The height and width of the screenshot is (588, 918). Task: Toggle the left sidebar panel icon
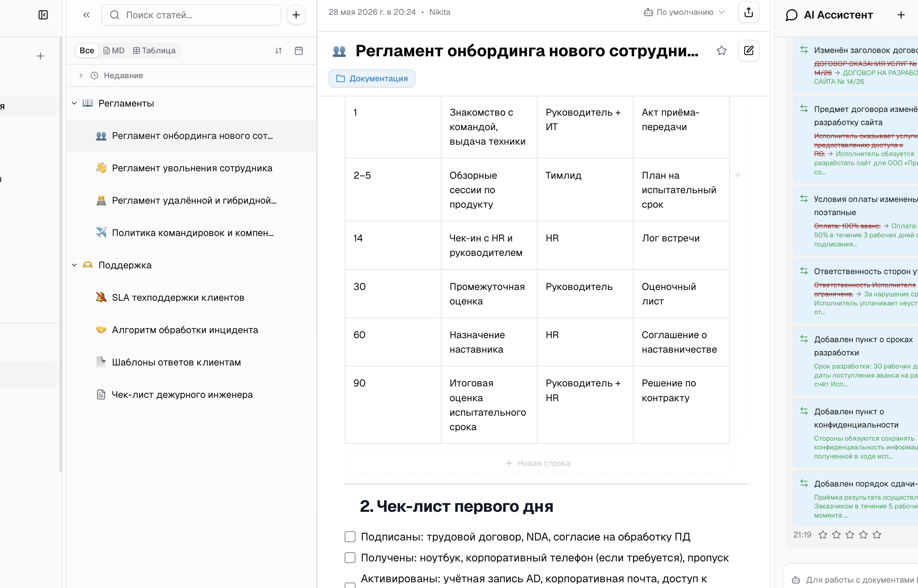click(43, 15)
